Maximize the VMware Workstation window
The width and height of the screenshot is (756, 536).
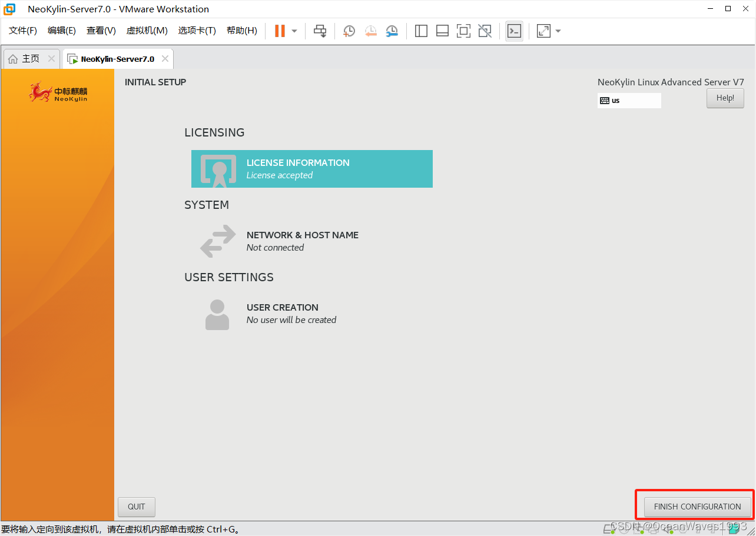coord(728,9)
